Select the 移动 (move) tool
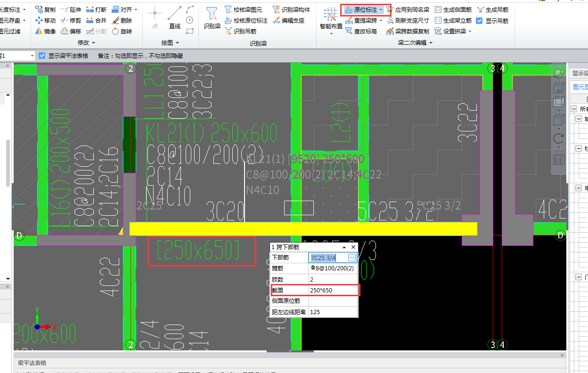 (x=46, y=20)
